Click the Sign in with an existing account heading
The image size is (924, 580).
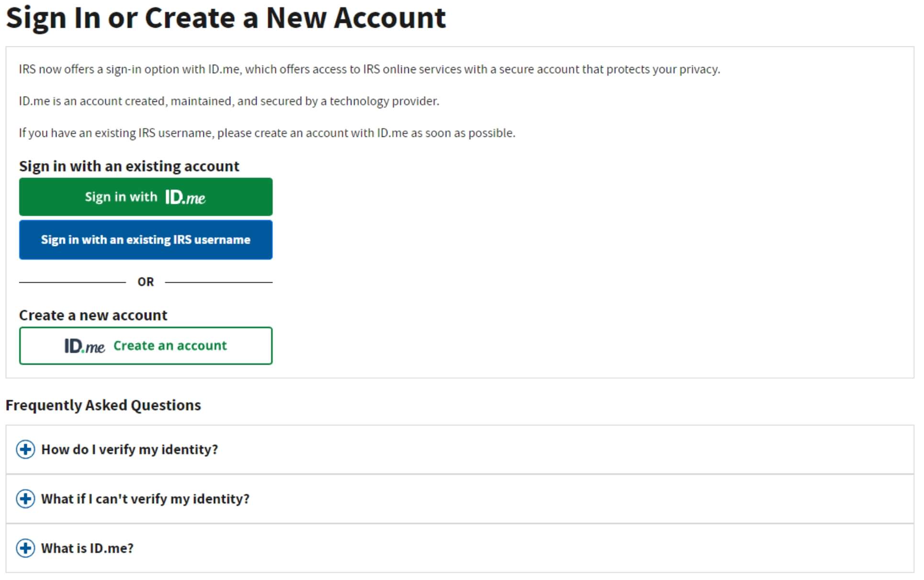coord(129,166)
